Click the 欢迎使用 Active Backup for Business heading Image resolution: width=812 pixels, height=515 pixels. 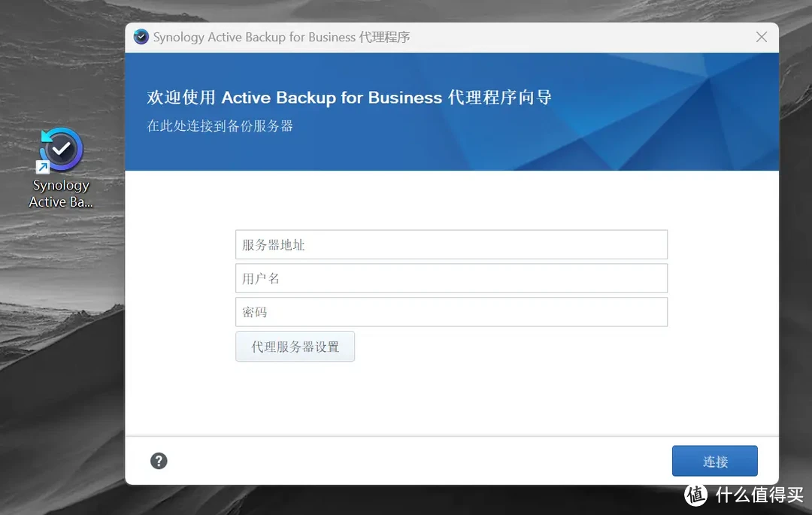click(x=349, y=97)
